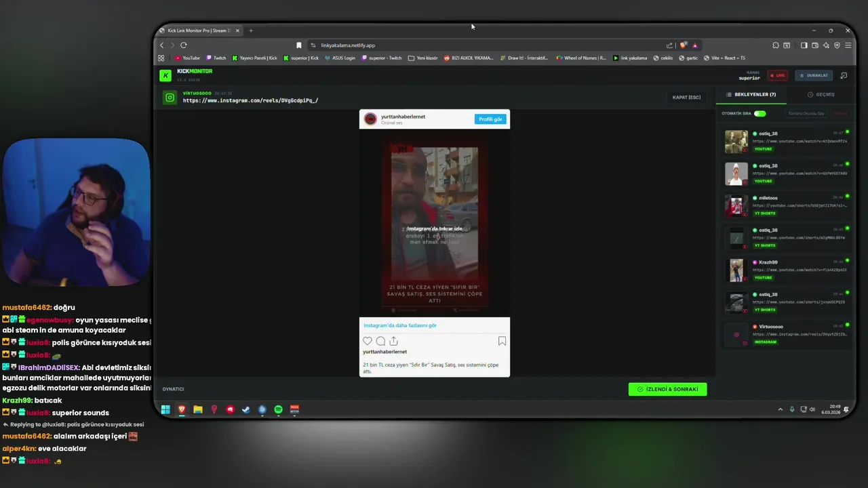Click the popout window icon next to DURAKLAT
Image resolution: width=868 pixels, height=488 pixels.
844,75
